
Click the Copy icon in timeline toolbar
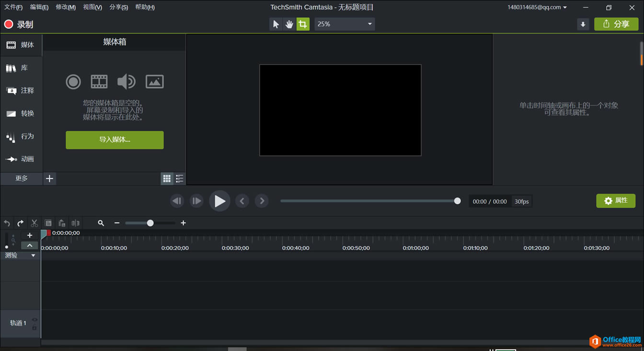coord(48,223)
